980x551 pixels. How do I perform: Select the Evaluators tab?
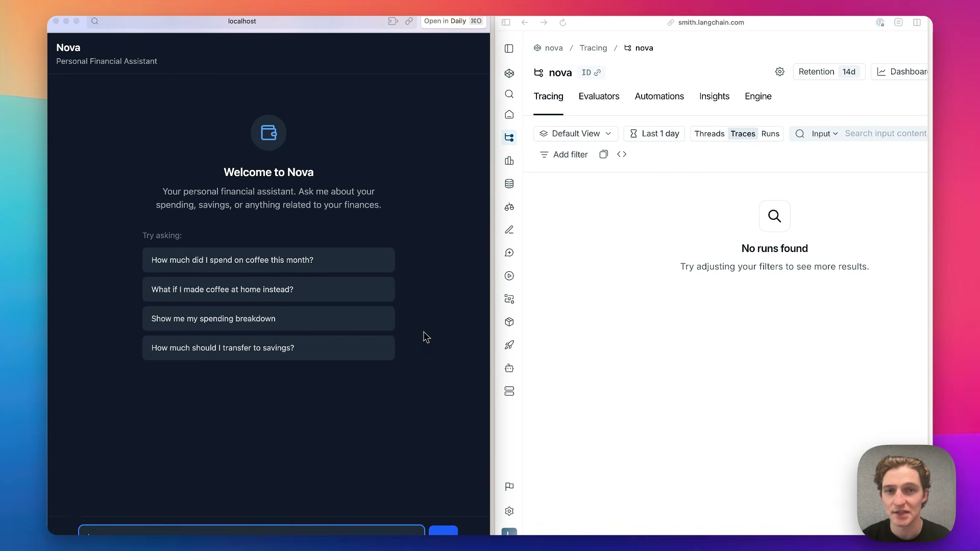point(599,96)
